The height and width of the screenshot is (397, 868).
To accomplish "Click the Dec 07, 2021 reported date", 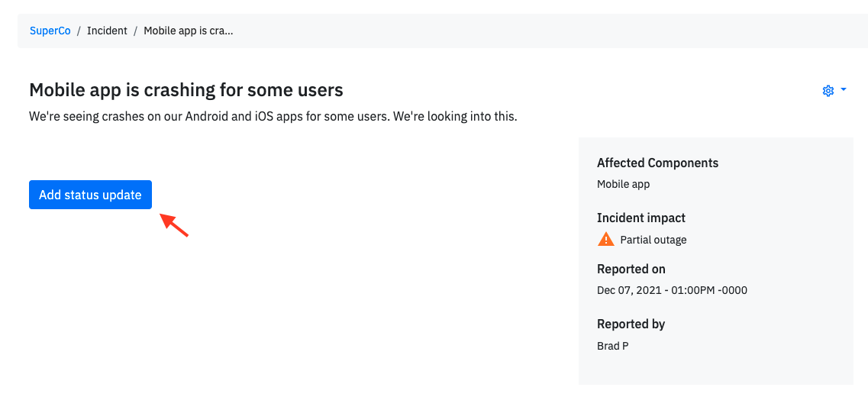I will tap(672, 290).
